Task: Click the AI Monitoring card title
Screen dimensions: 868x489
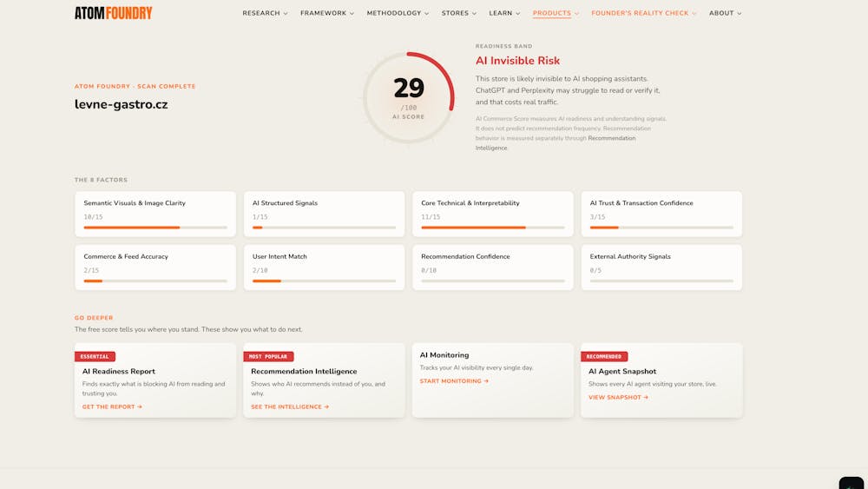Action: pos(444,355)
